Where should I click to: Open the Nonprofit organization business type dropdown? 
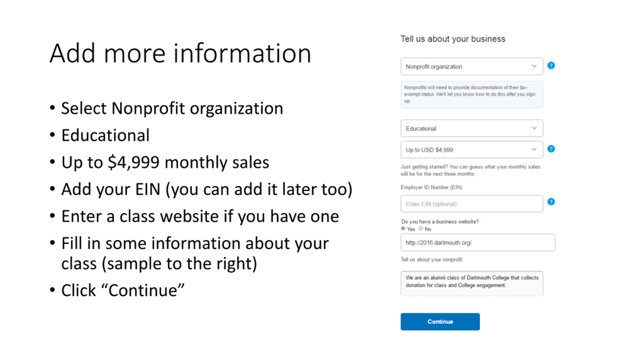472,66
